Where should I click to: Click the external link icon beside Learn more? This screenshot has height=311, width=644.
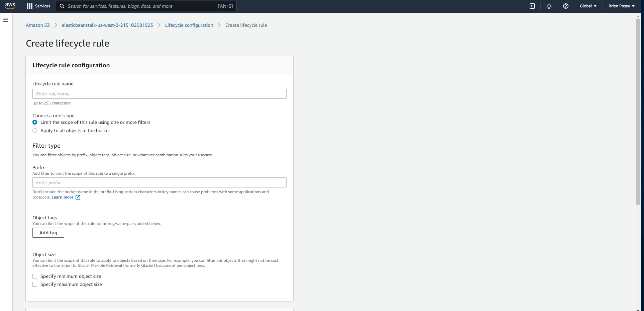pyautogui.click(x=78, y=197)
